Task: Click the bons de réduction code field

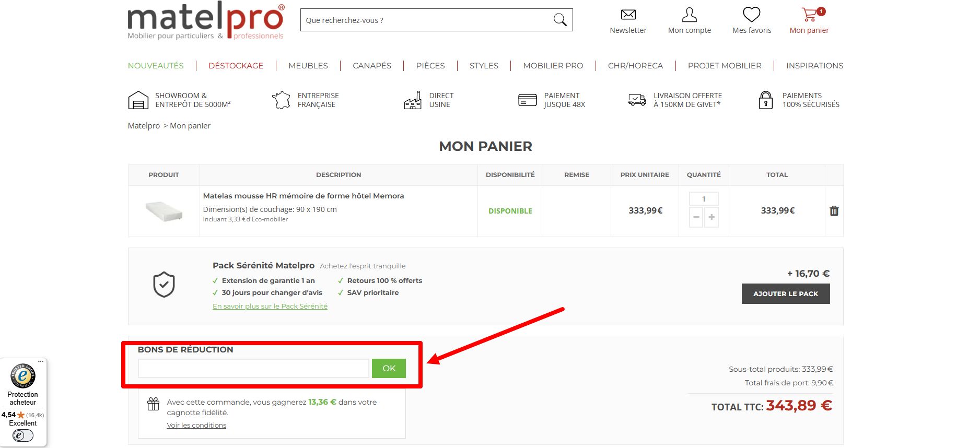Action: click(x=253, y=368)
